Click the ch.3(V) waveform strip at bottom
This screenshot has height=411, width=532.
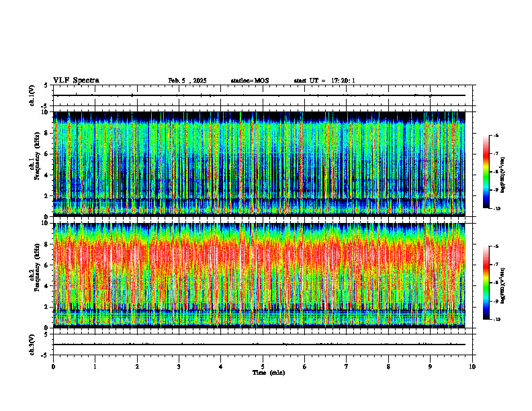[264, 345]
